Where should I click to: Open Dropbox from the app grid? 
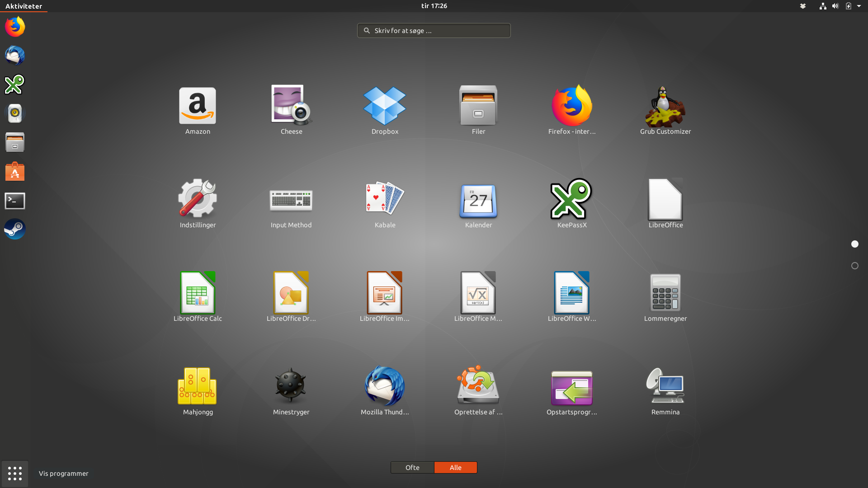tap(385, 110)
